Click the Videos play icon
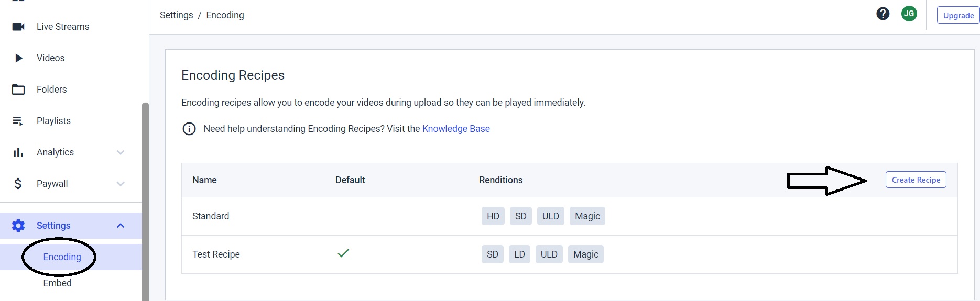This screenshot has width=980, height=301. (19, 58)
